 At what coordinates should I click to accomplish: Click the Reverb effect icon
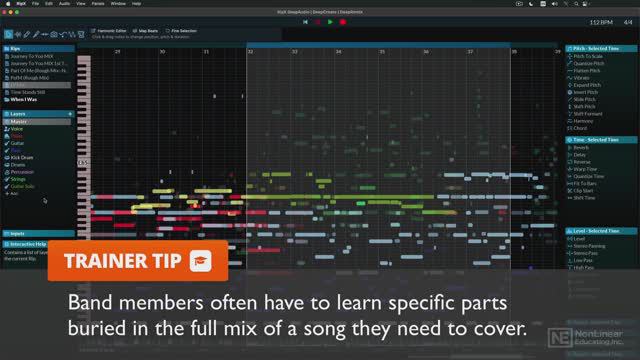tap(570, 148)
